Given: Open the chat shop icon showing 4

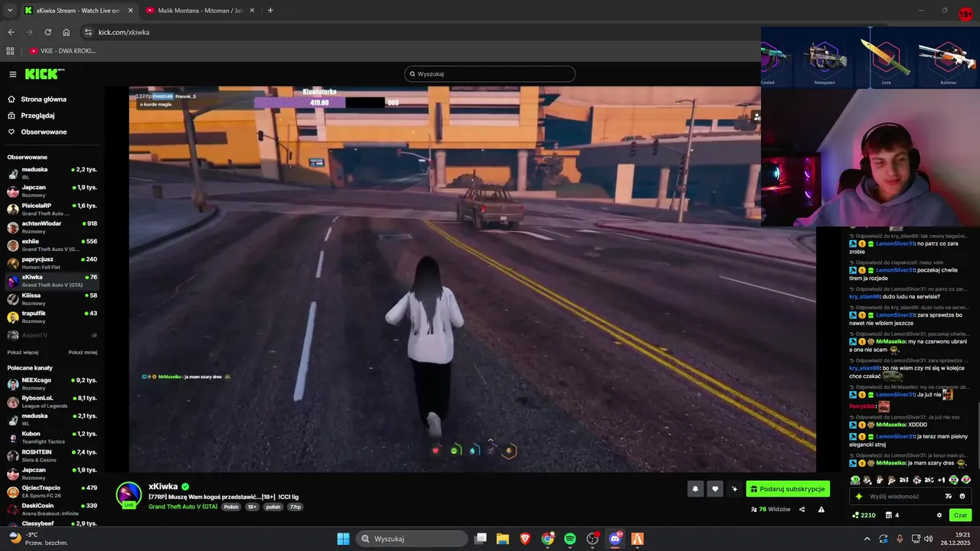Looking at the screenshot, I should coord(892,515).
